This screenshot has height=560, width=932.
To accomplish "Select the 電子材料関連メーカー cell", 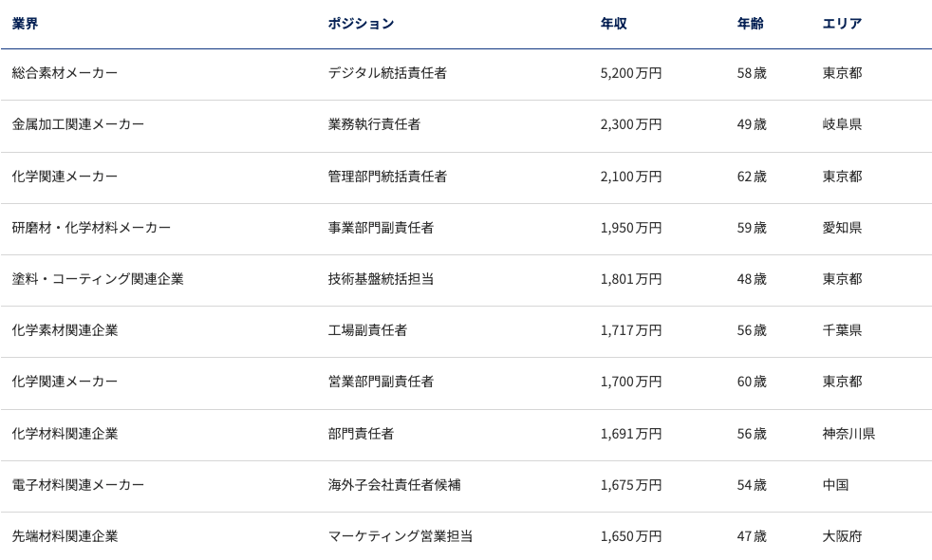I will [x=78, y=485].
